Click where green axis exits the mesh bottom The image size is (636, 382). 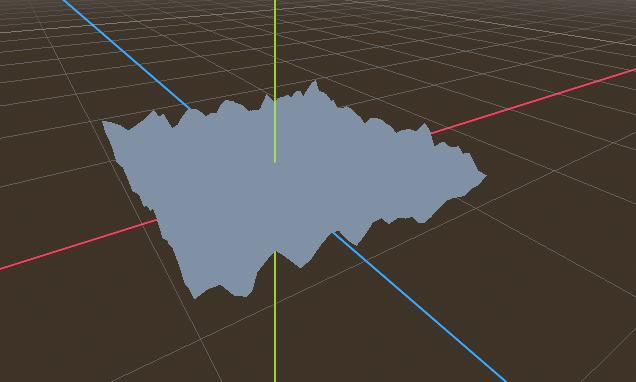pos(275,251)
